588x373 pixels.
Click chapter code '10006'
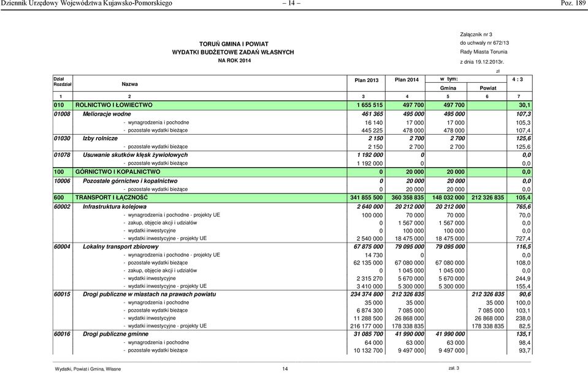(62, 181)
